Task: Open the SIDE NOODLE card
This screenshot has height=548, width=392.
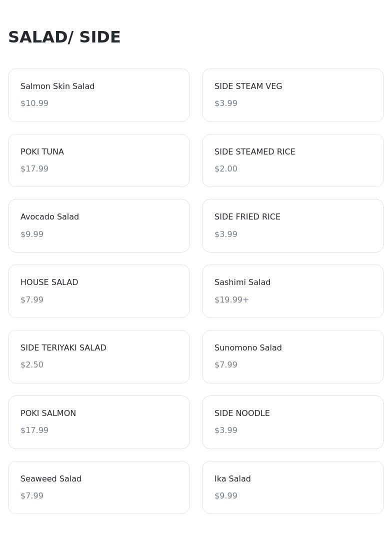Action: tap(292, 422)
